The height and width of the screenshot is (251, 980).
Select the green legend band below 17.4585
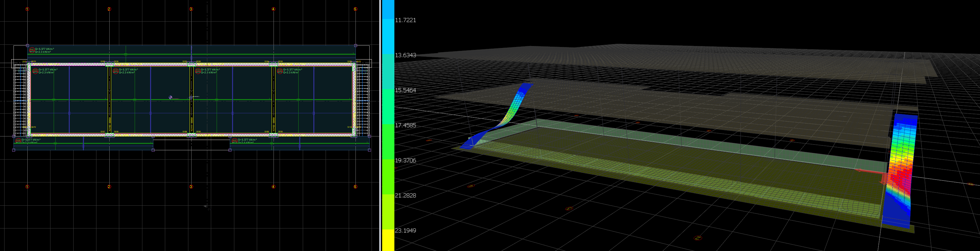(388, 141)
